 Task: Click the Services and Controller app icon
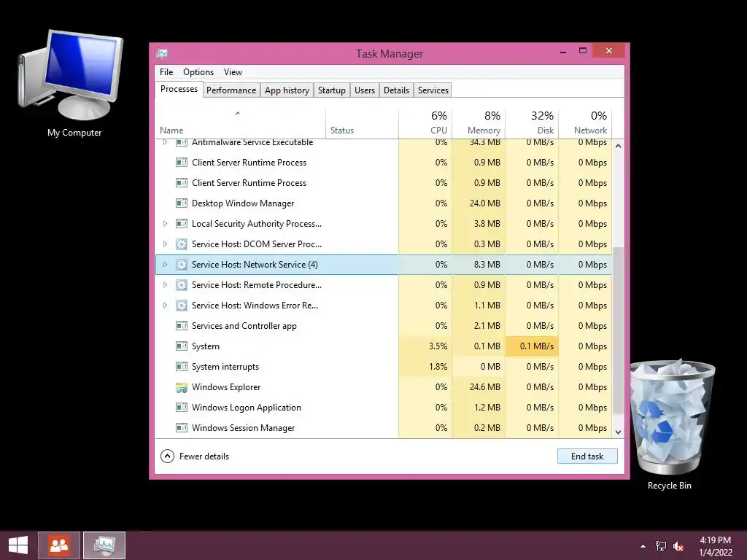(x=182, y=326)
